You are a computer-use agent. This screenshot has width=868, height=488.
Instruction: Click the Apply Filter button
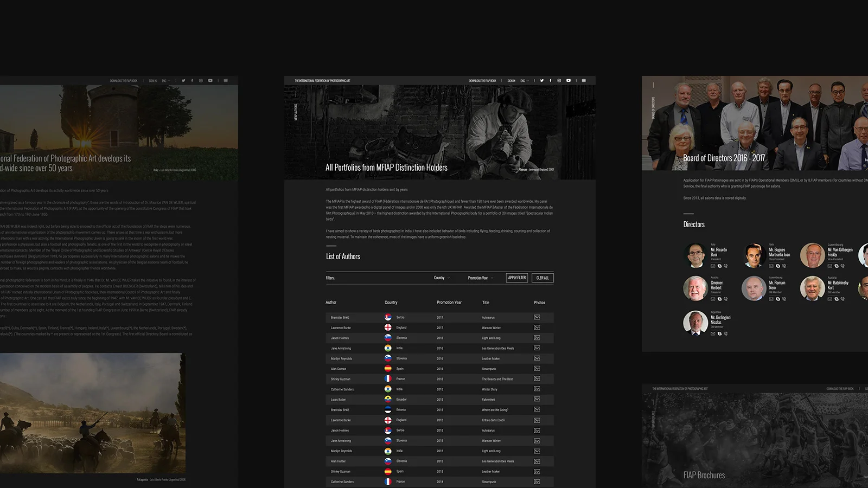(517, 278)
